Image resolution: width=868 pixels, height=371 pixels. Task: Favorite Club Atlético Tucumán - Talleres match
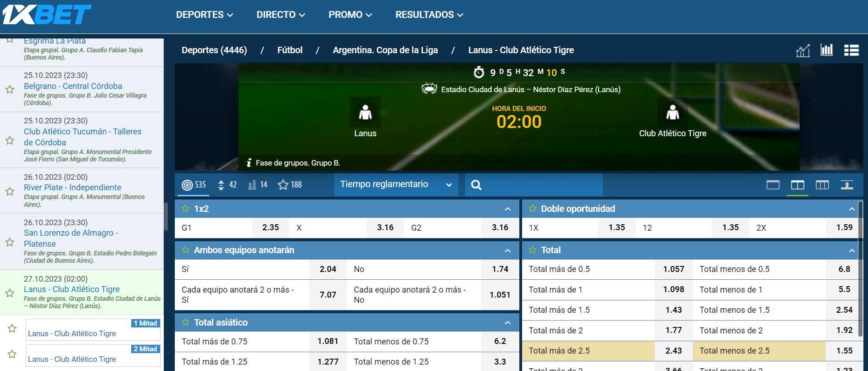[10, 140]
